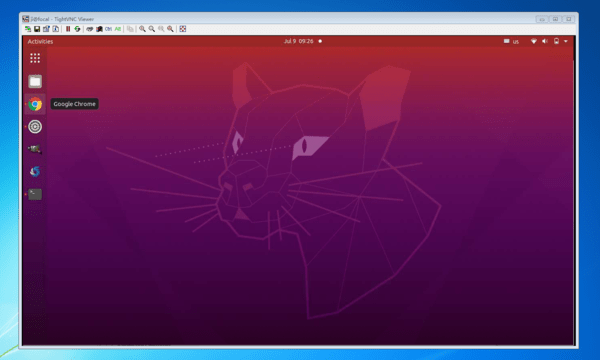Pause the session with the red pause icon
600x360 pixels.
point(68,29)
